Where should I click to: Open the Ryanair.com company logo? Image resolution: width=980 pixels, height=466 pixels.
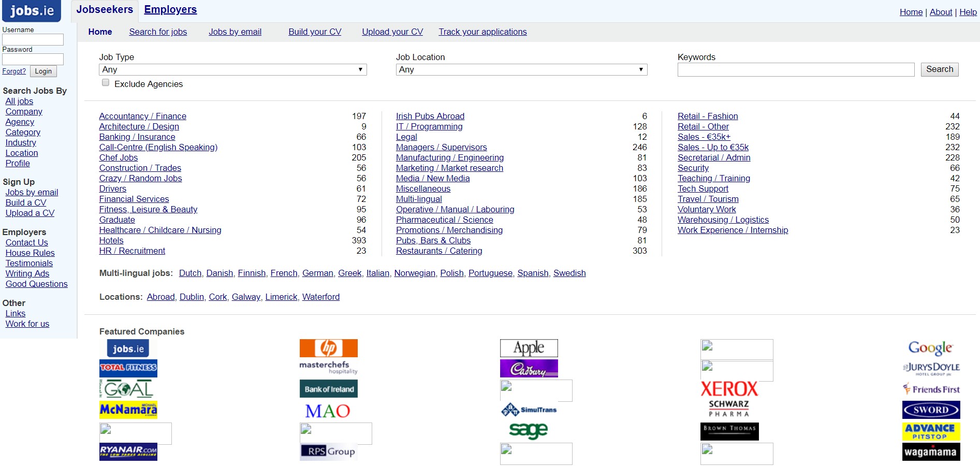[128, 452]
